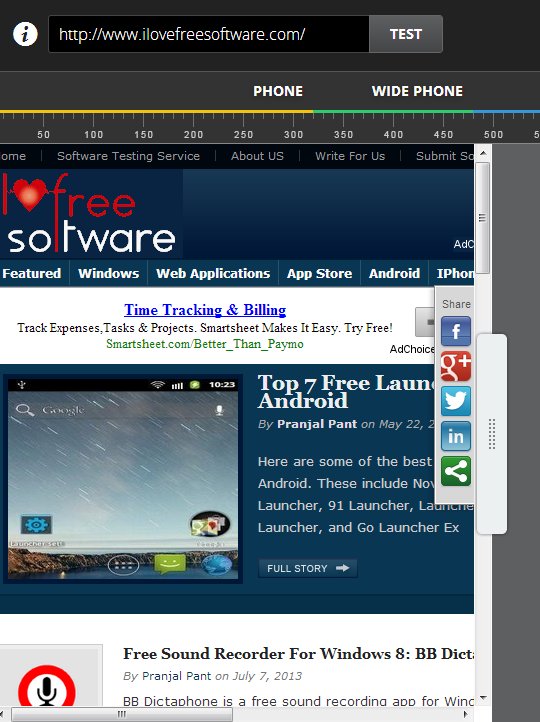Open the Smartsheet.com/Better_Than_Paymo ad URL

205,344
